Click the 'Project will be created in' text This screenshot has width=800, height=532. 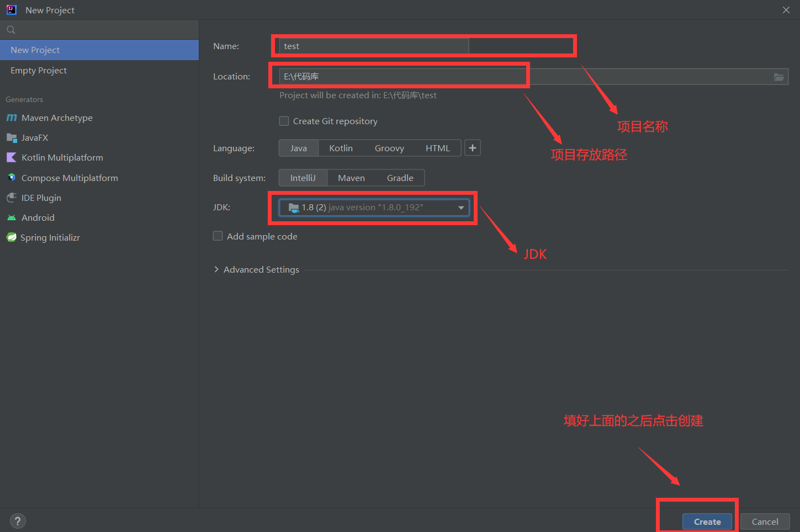pyautogui.click(x=358, y=95)
